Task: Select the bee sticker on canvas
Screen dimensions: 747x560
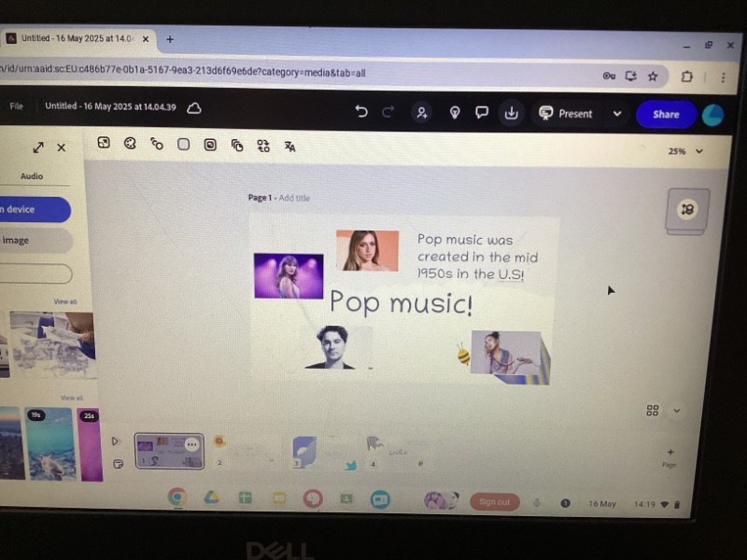Action: 463,355
